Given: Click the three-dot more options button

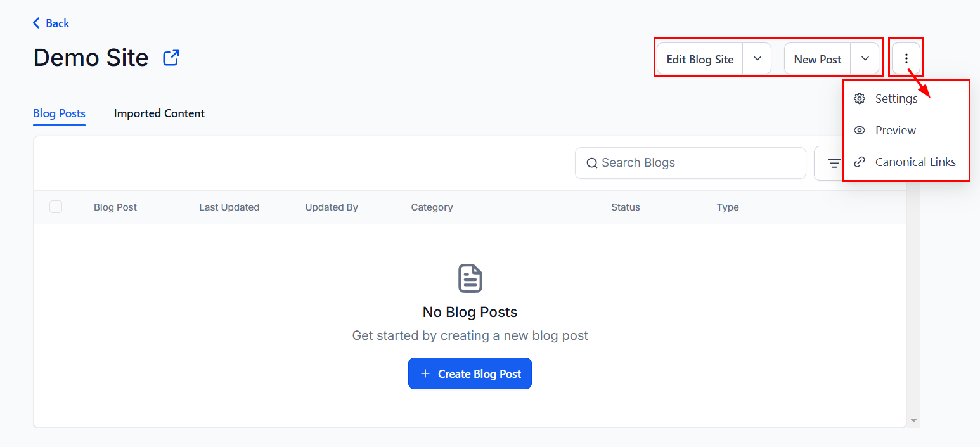Looking at the screenshot, I should (906, 58).
